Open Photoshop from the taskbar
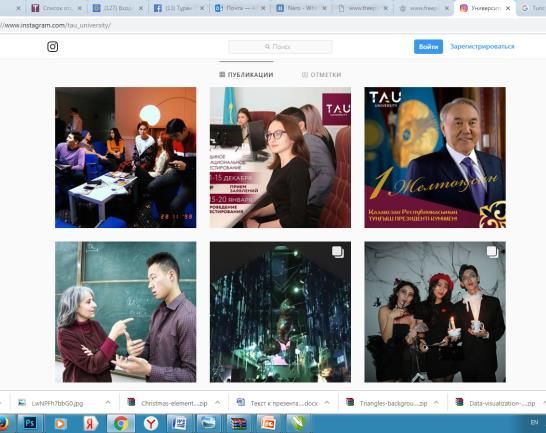Screen dimensions: 546x433 (x=30, y=423)
